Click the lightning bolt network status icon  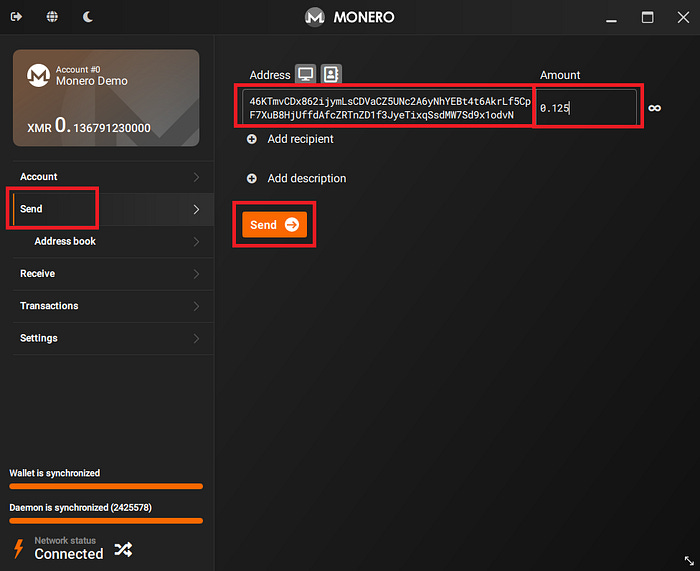pos(19,548)
